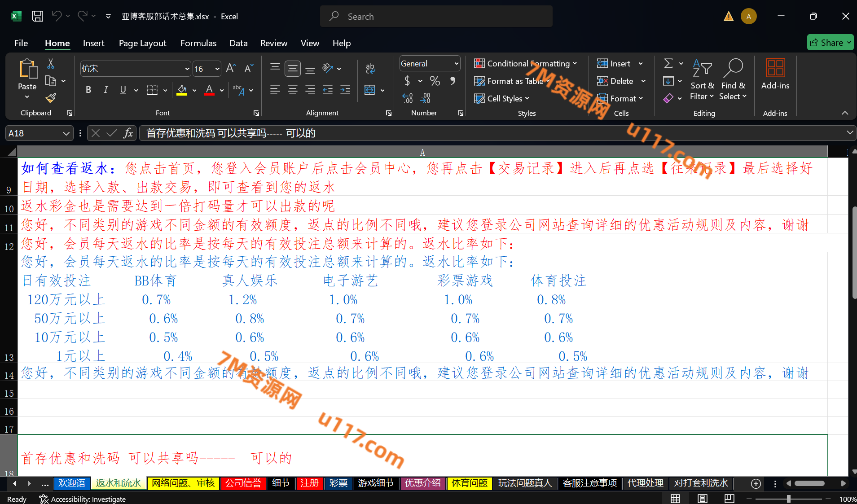Open the font name dropdown

click(x=187, y=69)
